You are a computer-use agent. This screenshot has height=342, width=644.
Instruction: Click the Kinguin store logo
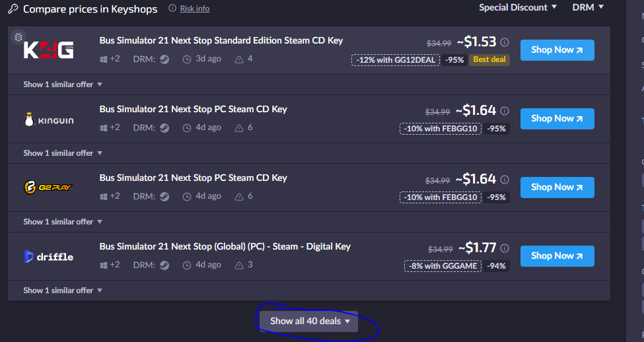(x=49, y=120)
